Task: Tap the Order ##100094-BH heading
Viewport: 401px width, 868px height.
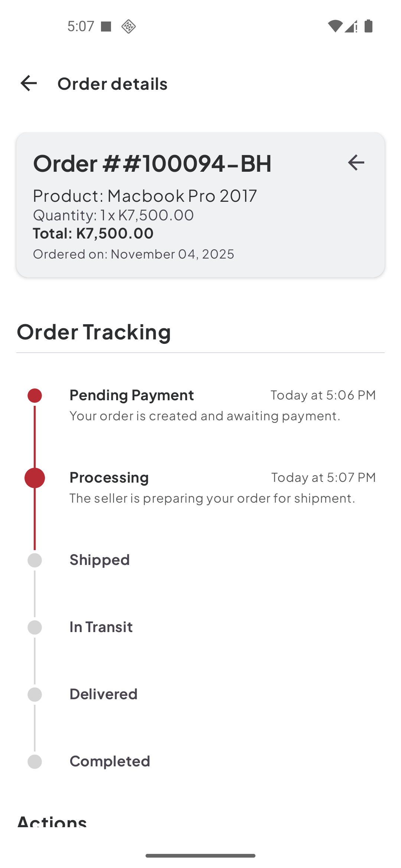Action: coord(152,163)
